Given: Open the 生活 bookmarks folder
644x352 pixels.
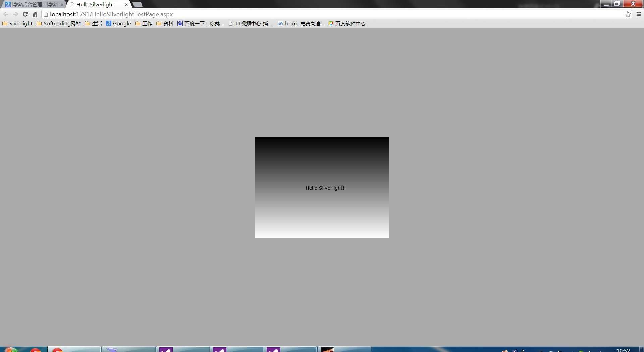Looking at the screenshot, I should 94,23.
